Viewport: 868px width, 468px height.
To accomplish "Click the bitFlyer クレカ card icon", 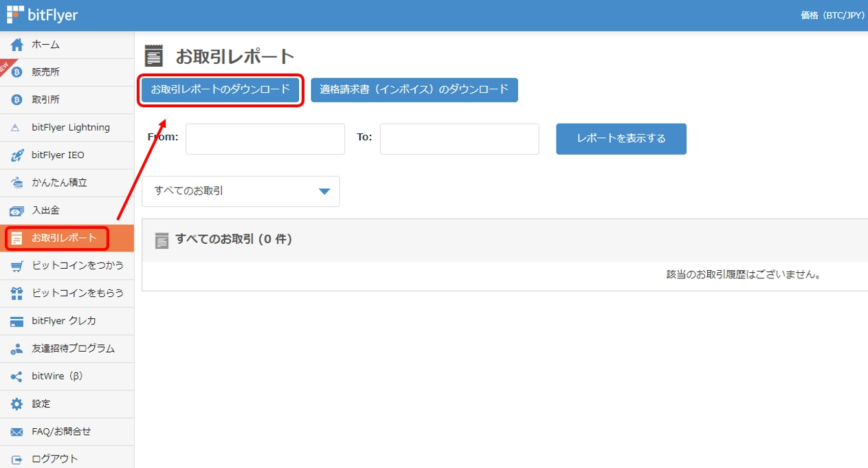I will (x=17, y=321).
